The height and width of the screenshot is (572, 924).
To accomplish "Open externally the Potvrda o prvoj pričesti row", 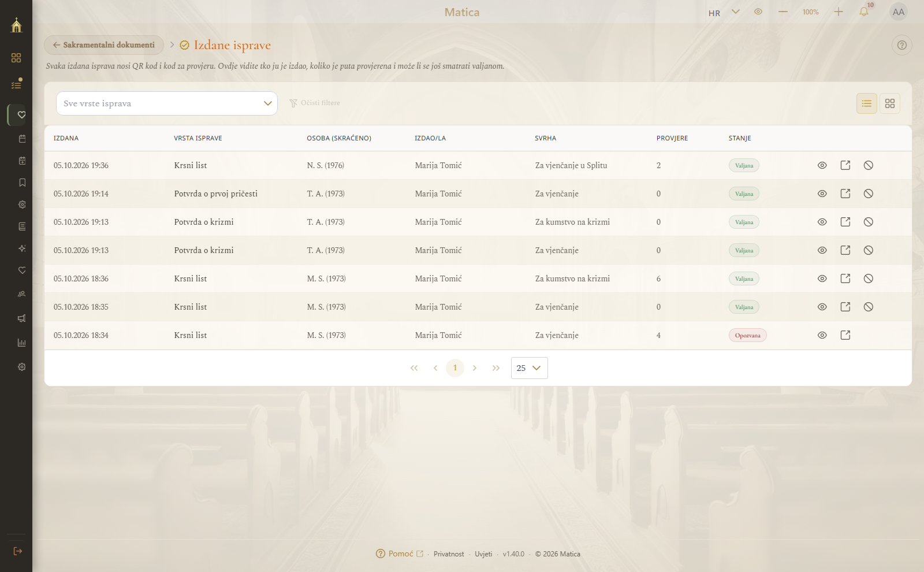I will [x=845, y=194].
